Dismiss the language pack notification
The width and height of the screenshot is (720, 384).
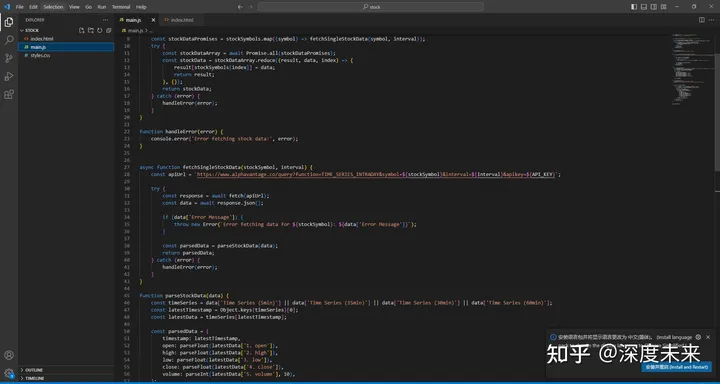click(x=708, y=337)
